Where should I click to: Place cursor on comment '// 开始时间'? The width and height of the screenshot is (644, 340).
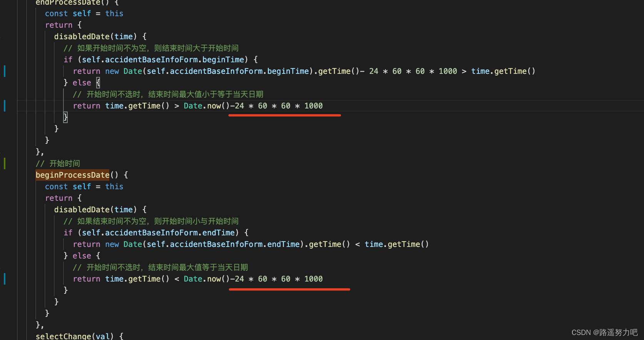click(x=58, y=163)
